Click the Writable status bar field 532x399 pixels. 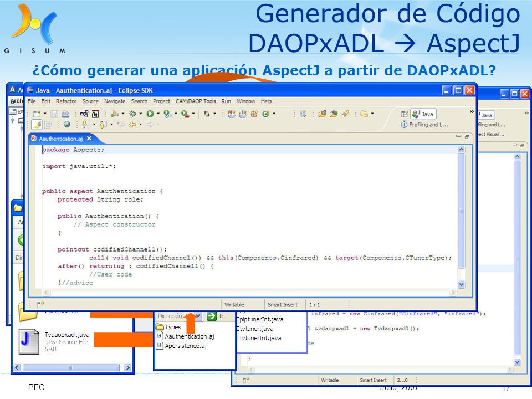(234, 305)
